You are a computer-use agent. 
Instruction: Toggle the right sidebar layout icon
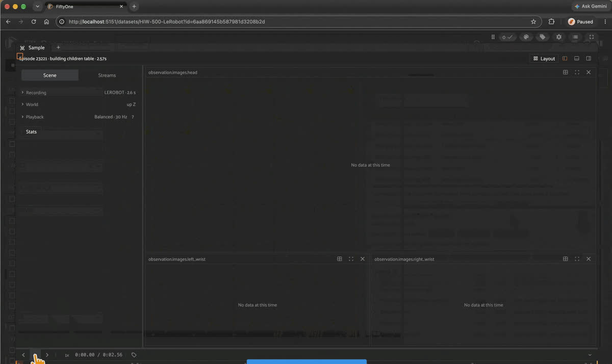coord(589,59)
